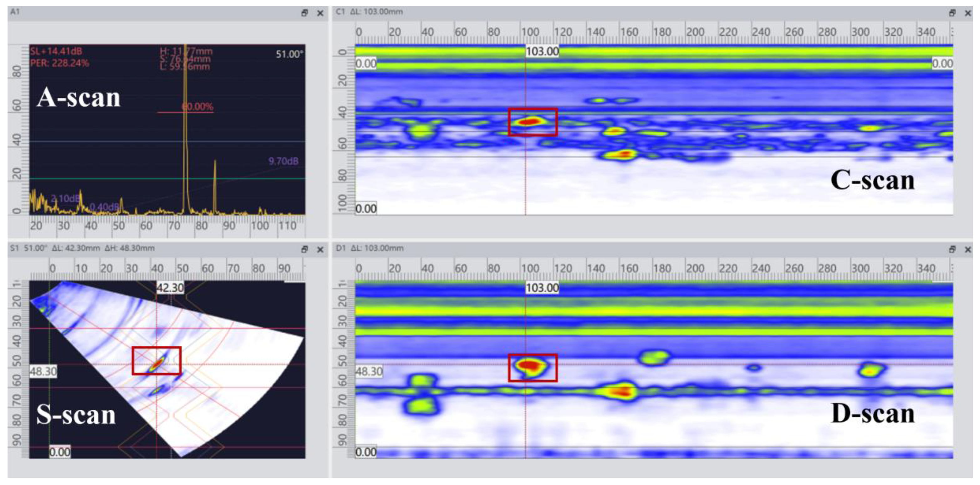Close the D1 D-scan panel
Screen dimensions: 980x485
tap(968, 250)
